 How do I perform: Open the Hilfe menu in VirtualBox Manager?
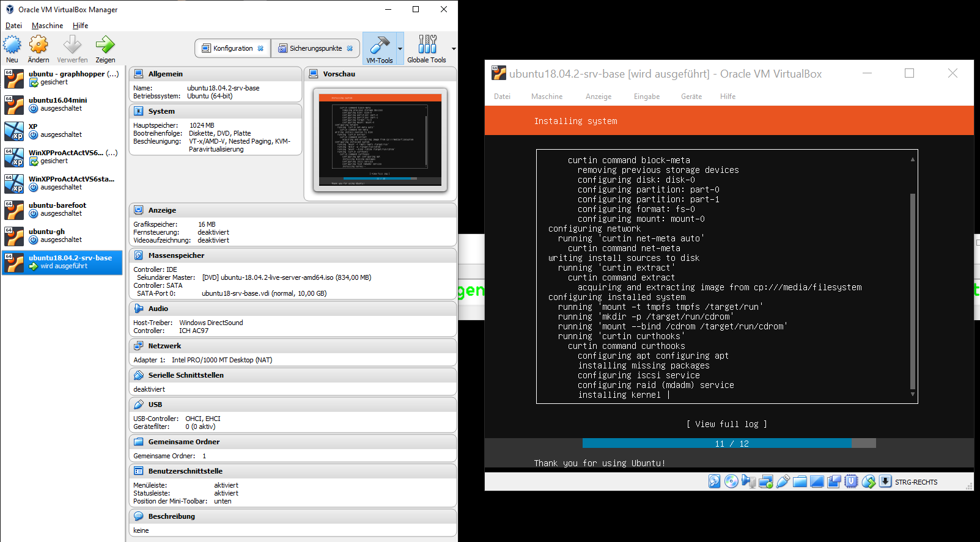(80, 26)
